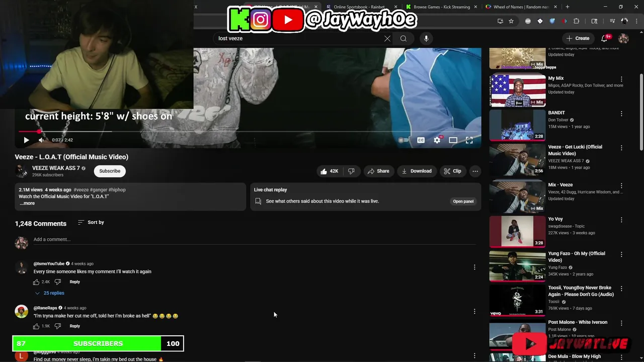The image size is (644, 362).
Task: Open options for Yo Voy video
Action: pyautogui.click(x=621, y=220)
